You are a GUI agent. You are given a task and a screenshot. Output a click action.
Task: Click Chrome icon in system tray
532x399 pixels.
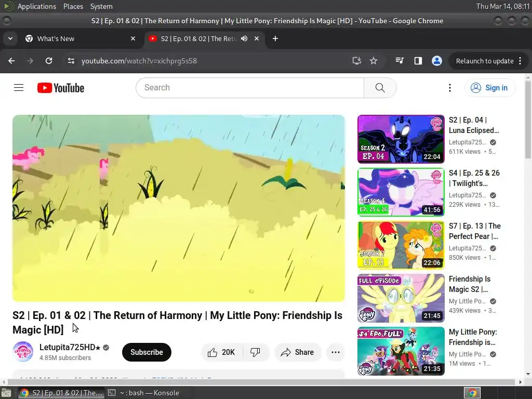472,393
